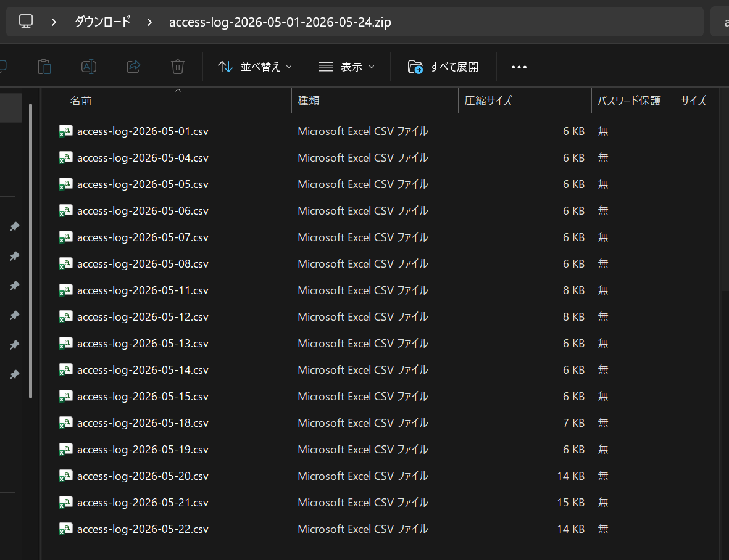The height and width of the screenshot is (560, 729).
Task: Click the zip file name in address bar
Action: click(280, 22)
